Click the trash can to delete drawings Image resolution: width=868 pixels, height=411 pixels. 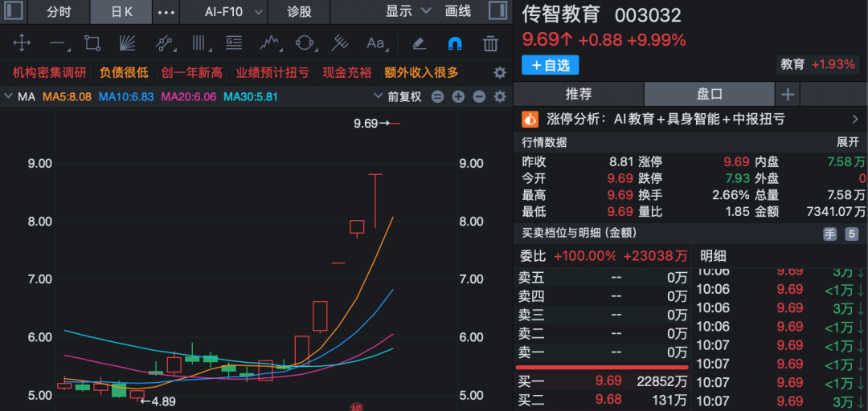coord(490,43)
